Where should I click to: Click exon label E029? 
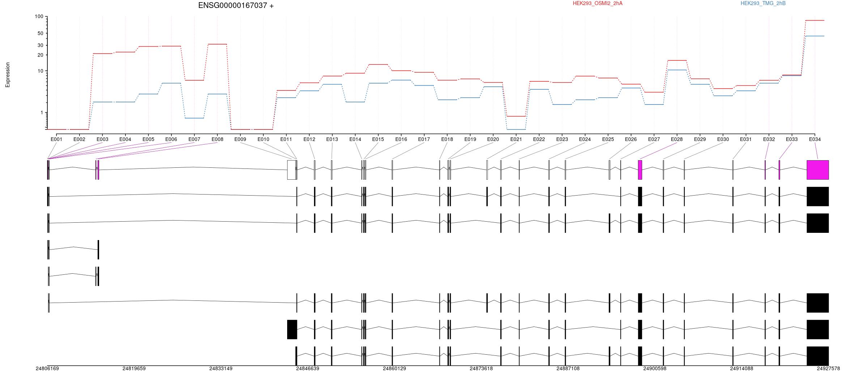click(700, 139)
